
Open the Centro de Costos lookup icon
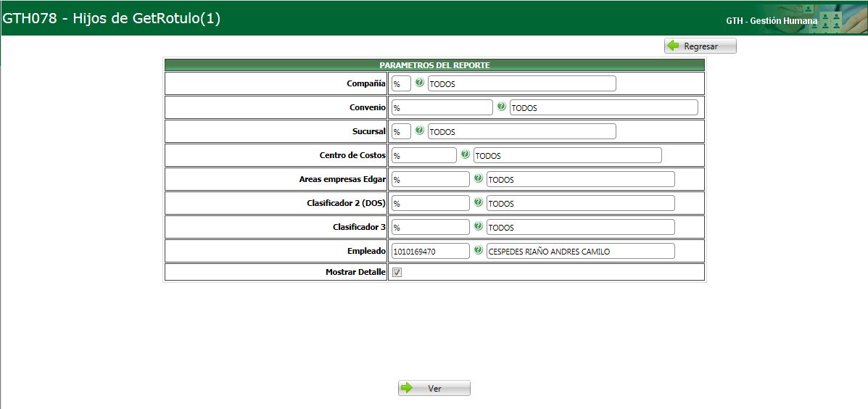(x=466, y=154)
